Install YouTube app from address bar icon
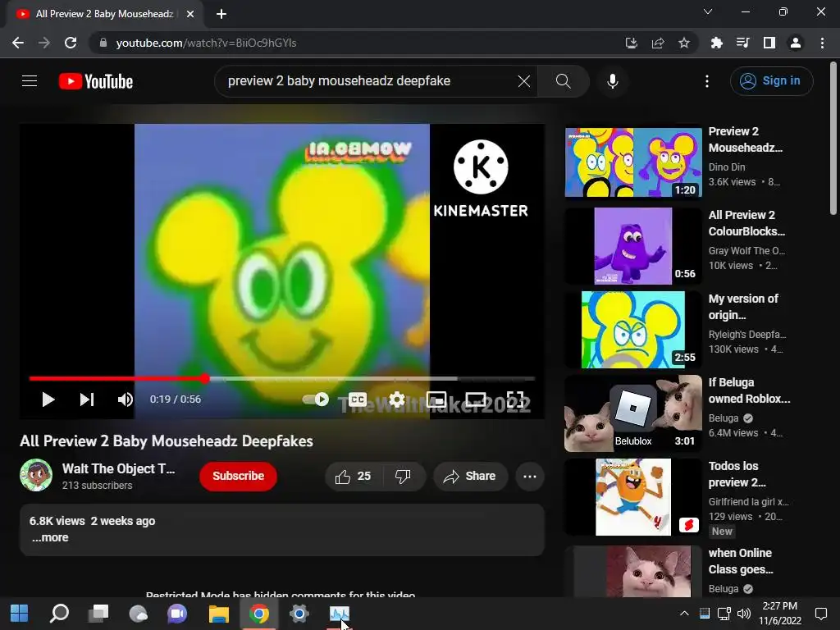The width and height of the screenshot is (840, 630). click(x=631, y=43)
